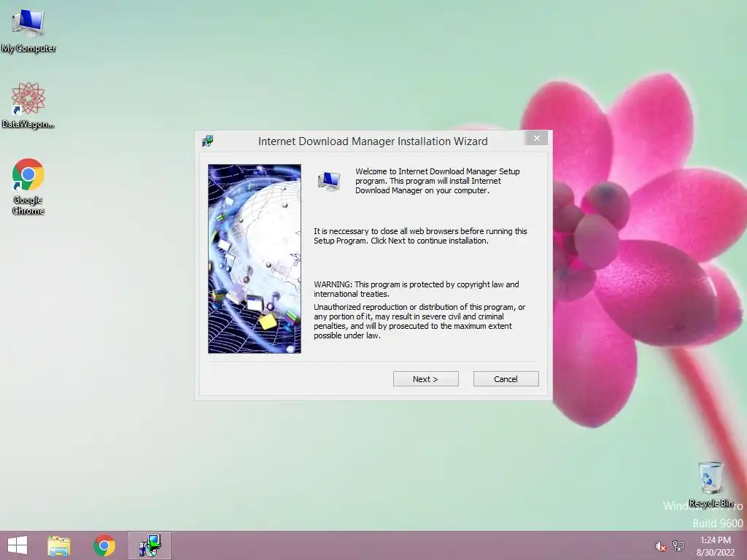
Task: Open the Windows Start button
Action: coord(18,545)
